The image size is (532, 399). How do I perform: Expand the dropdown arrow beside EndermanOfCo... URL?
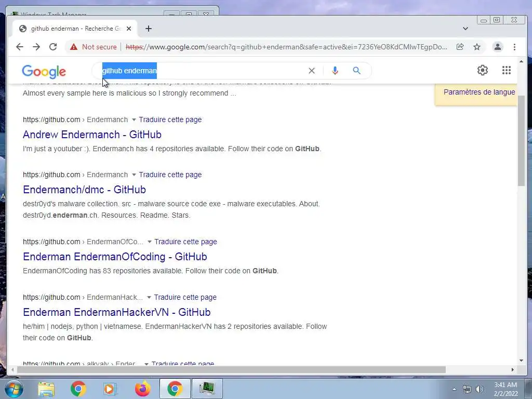[149, 242]
